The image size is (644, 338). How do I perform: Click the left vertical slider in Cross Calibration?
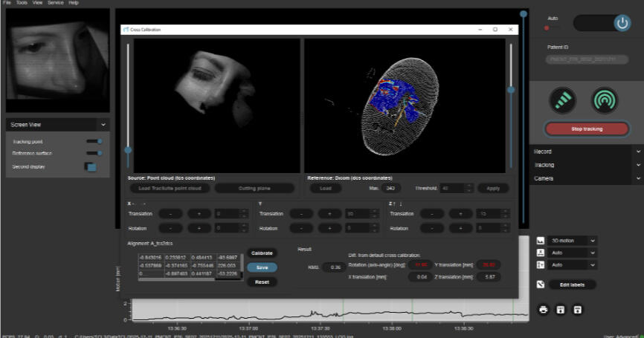pos(129,149)
